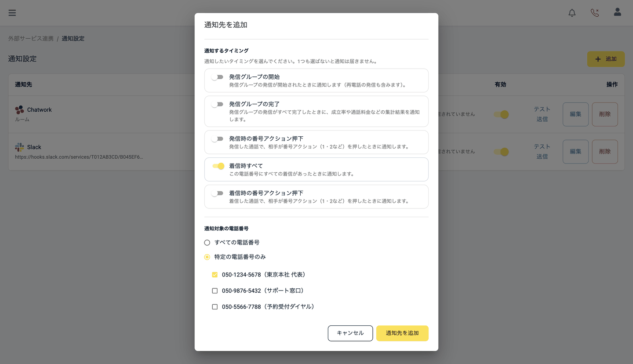Click the 通知先 column header
633x364 pixels.
[x=23, y=84]
